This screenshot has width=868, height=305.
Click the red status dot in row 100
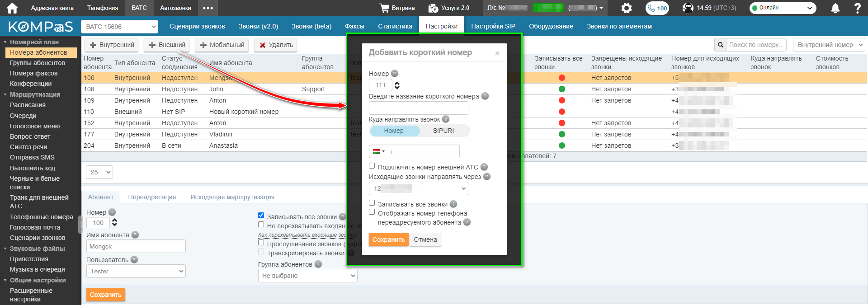562,78
